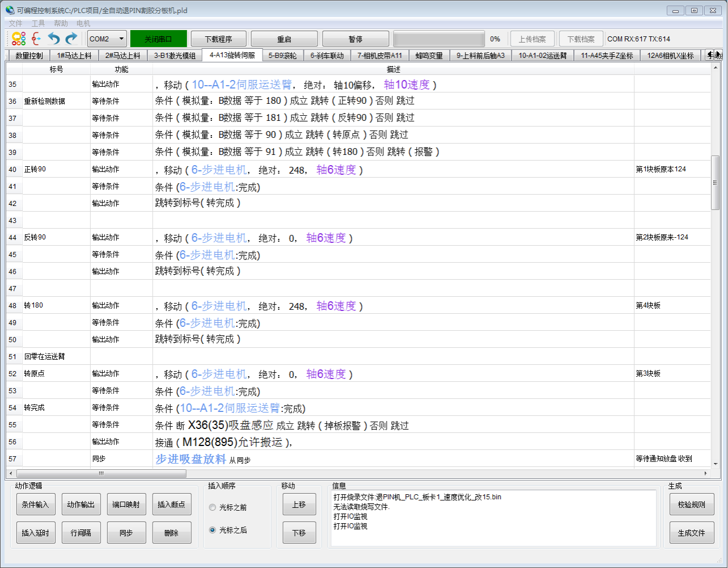728x568 pixels.
Task: Click the 重新检测数据 label cell
Action: tap(56, 101)
